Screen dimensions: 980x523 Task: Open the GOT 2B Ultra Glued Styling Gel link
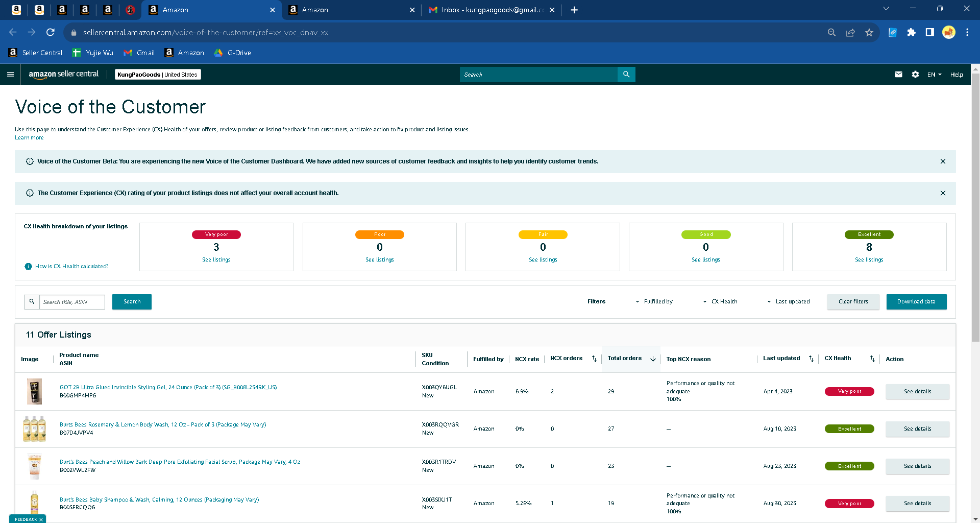click(x=168, y=388)
